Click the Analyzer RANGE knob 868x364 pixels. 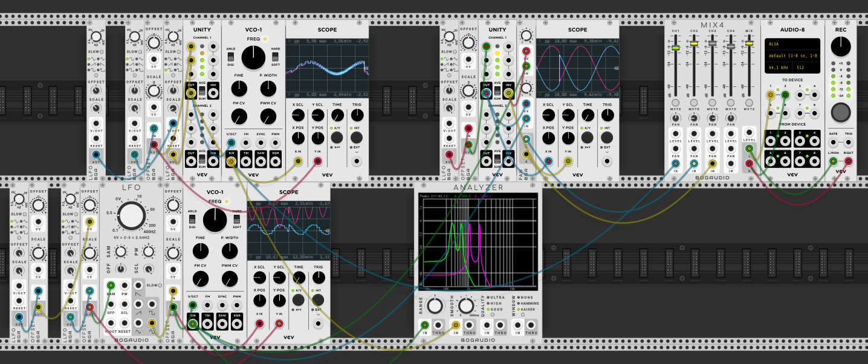point(434,305)
